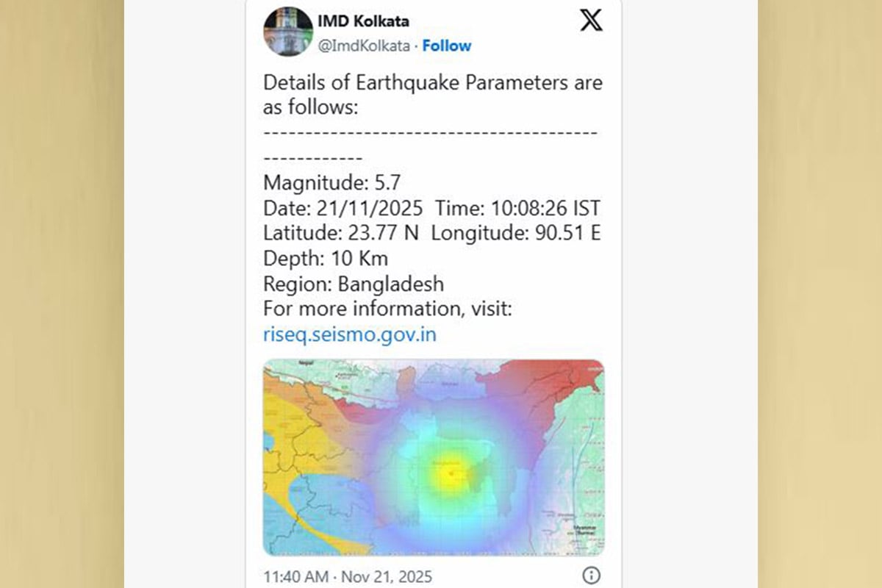Screen dimensions: 882x588
Task: Click the X logo on the tweet
Action: pyautogui.click(x=591, y=20)
